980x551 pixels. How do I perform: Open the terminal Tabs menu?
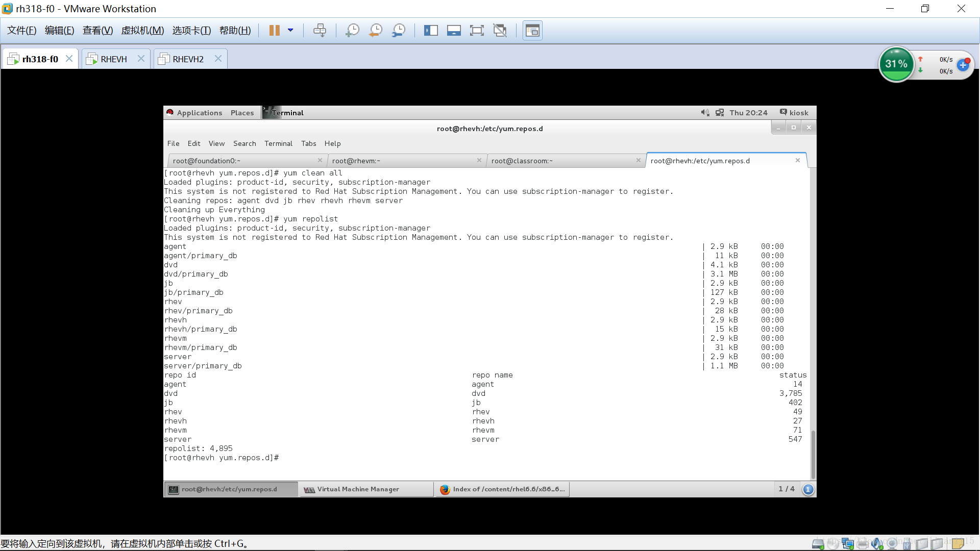coord(309,144)
